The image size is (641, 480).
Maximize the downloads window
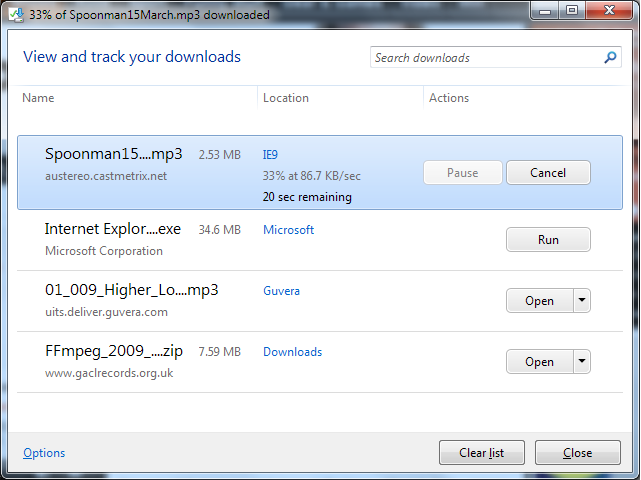tap(572, 10)
